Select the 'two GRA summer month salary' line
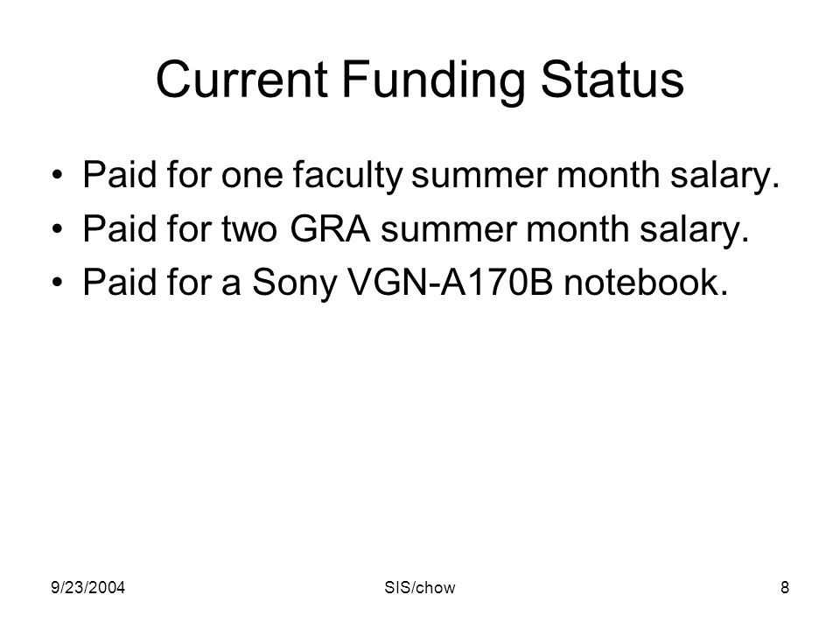Viewport: 840px width, 630px height. coord(415,229)
